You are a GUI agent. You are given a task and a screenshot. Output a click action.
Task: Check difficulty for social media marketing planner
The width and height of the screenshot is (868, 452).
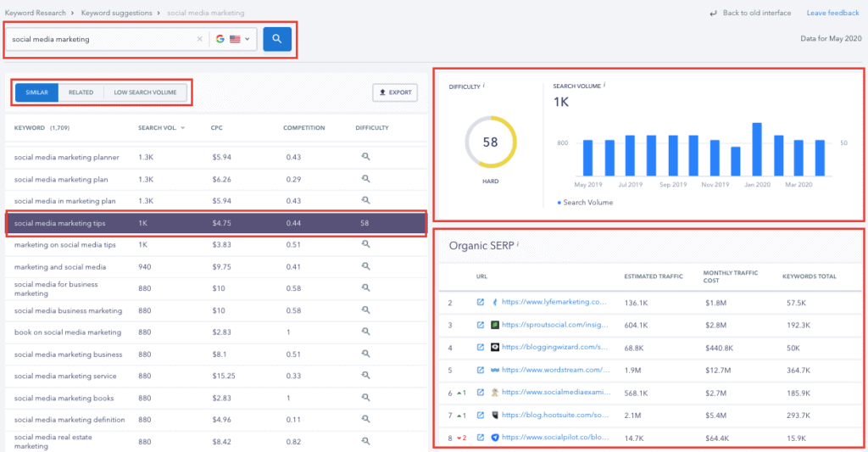365,157
